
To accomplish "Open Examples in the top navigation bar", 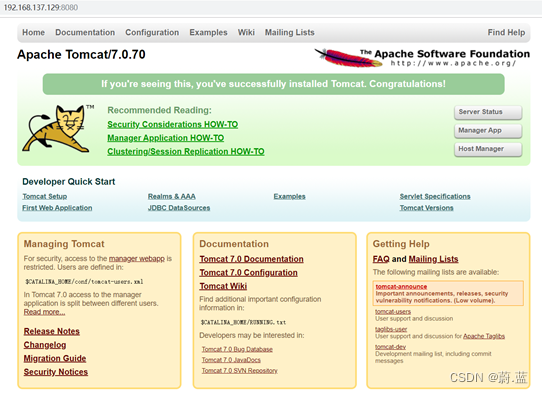I will point(208,33).
